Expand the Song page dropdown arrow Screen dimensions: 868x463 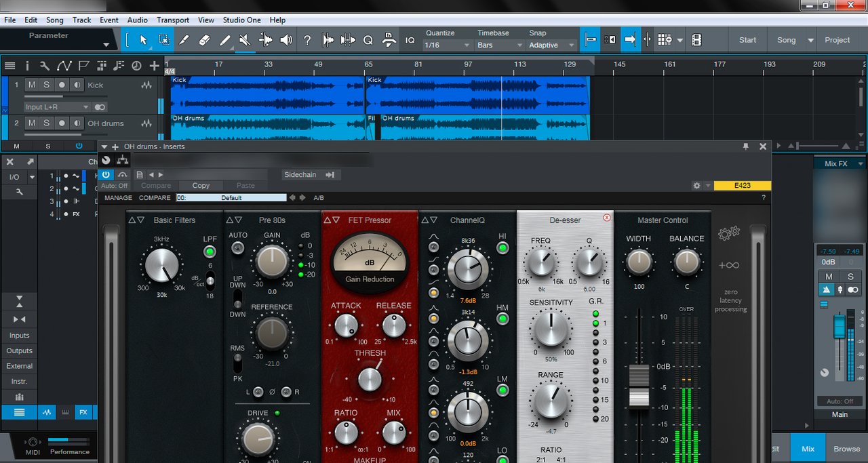click(810, 40)
